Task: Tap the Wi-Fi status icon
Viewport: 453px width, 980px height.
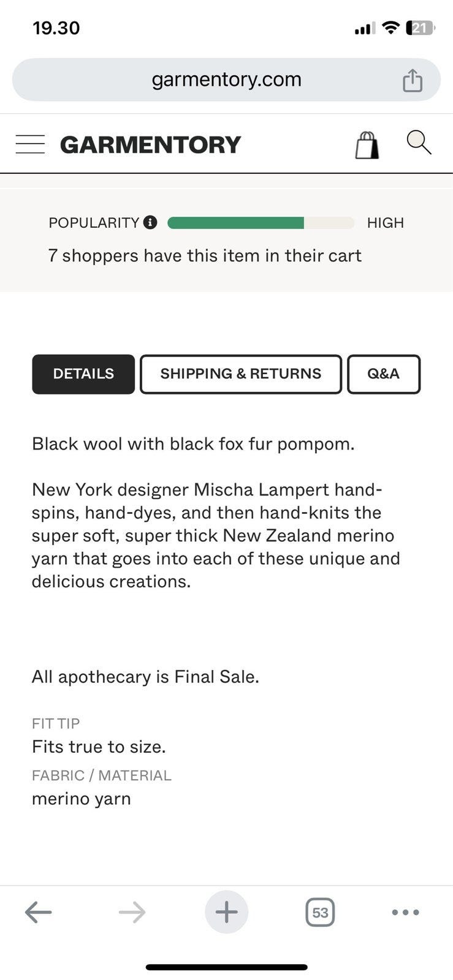Action: (x=390, y=28)
